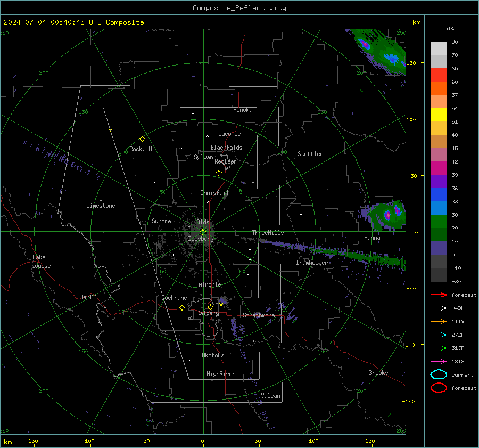Viewport: 479px width, 448px height.
Task: Click the yellow diamond marker at RockyMH
Action: click(142, 139)
